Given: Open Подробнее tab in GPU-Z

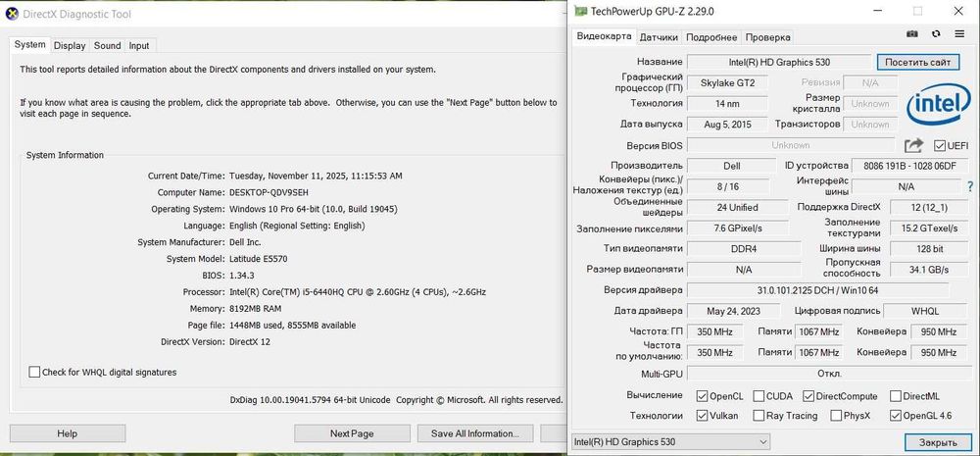Looking at the screenshot, I should click(711, 37).
